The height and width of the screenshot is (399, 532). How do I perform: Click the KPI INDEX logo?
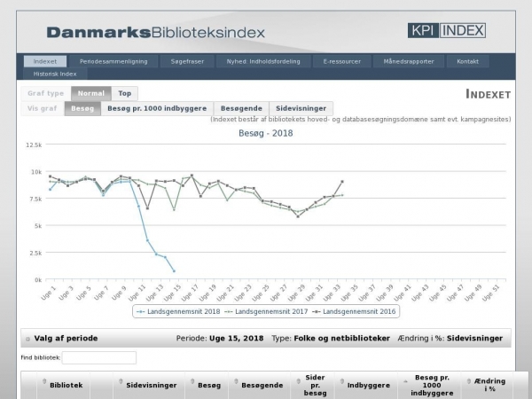(447, 30)
